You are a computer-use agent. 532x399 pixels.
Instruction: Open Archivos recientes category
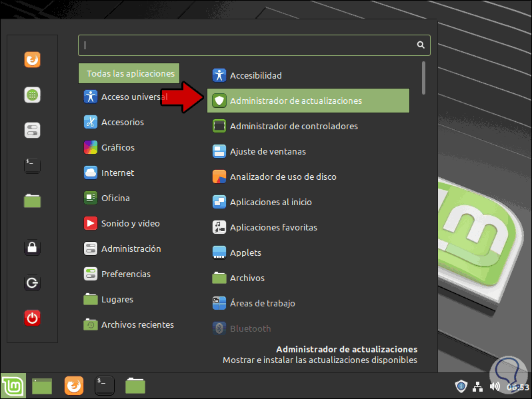tap(129, 325)
